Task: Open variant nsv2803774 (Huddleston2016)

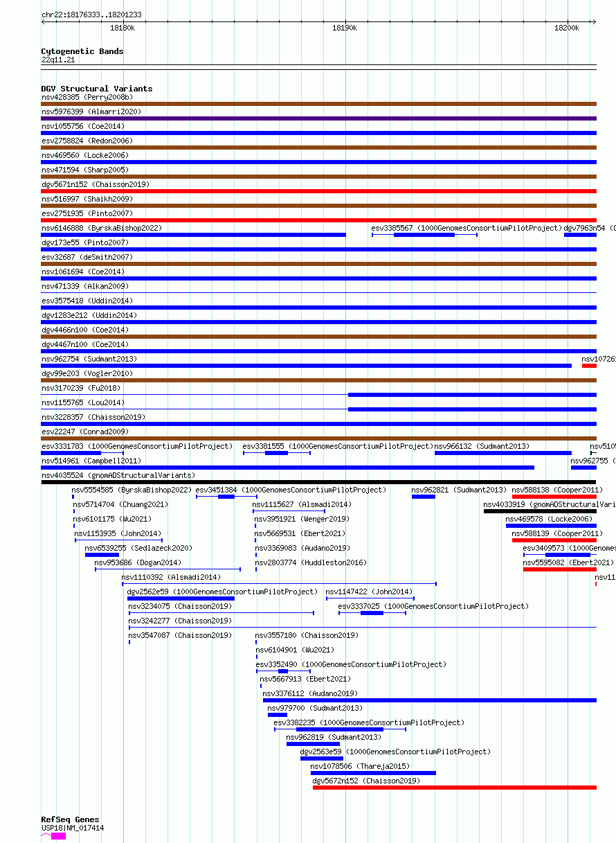Action: tap(311, 562)
